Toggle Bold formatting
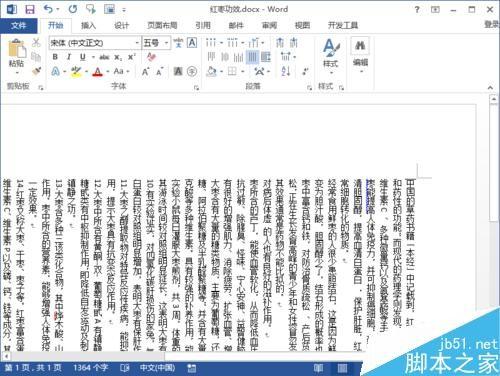 [x=55, y=57]
